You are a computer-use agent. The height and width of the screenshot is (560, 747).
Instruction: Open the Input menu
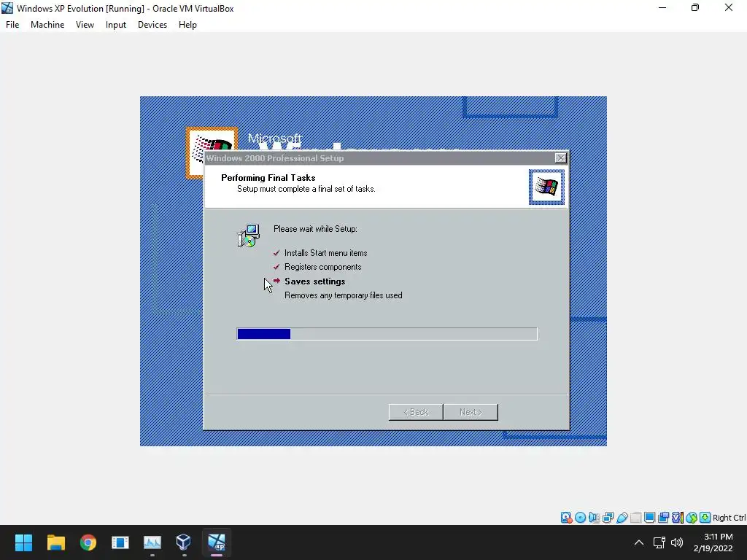tap(116, 25)
